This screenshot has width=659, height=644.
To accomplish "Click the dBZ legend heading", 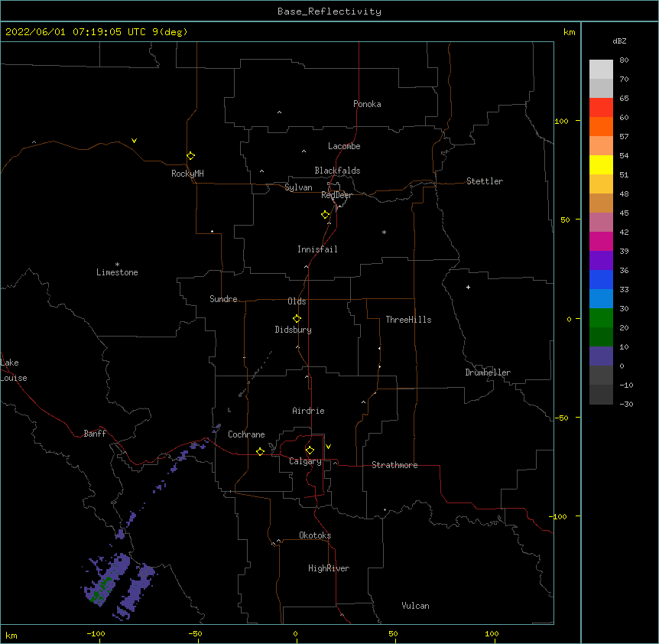I will pos(619,41).
